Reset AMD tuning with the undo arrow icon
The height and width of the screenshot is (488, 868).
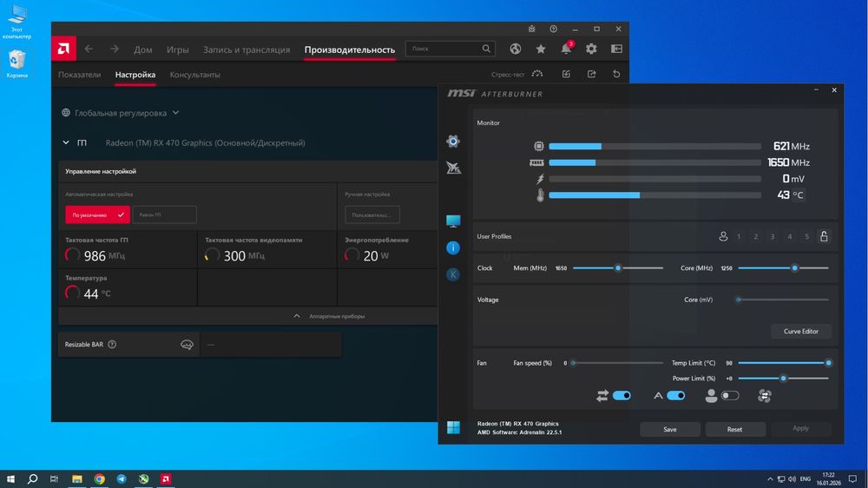616,74
